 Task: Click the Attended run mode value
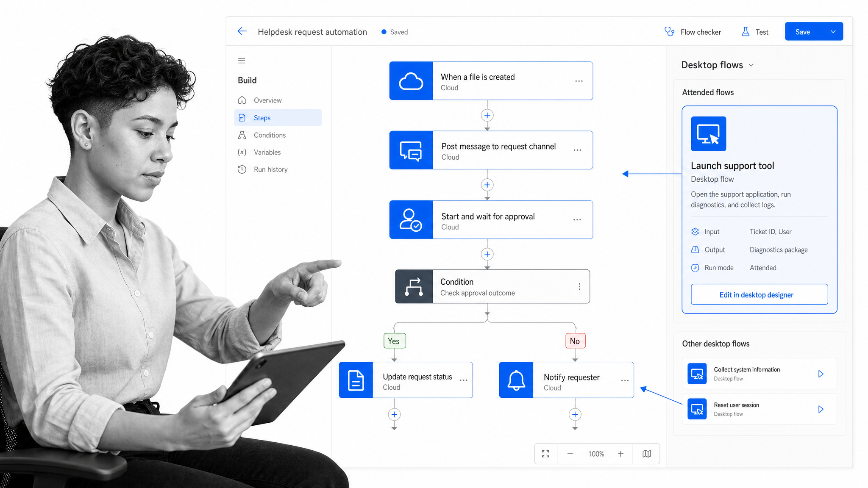pyautogui.click(x=763, y=268)
